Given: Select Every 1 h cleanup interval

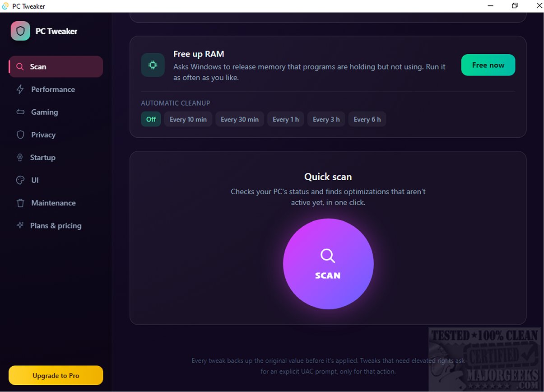Looking at the screenshot, I should [286, 119].
